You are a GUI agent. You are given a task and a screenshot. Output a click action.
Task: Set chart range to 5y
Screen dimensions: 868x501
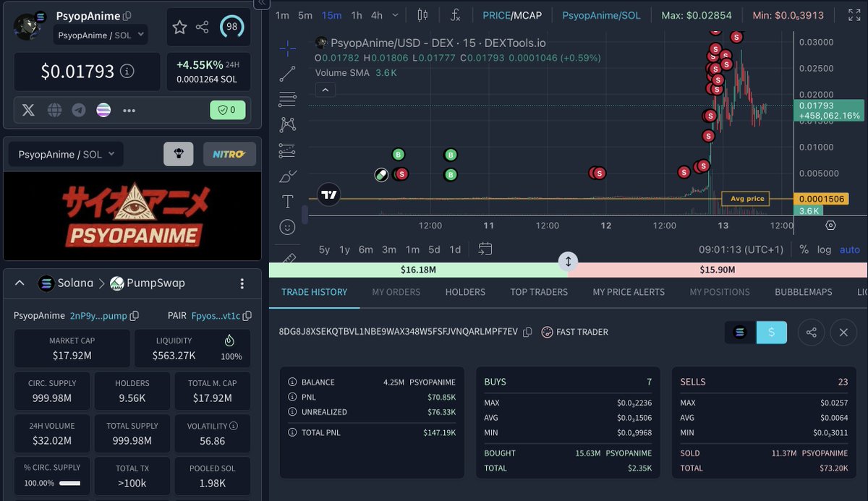pos(324,249)
